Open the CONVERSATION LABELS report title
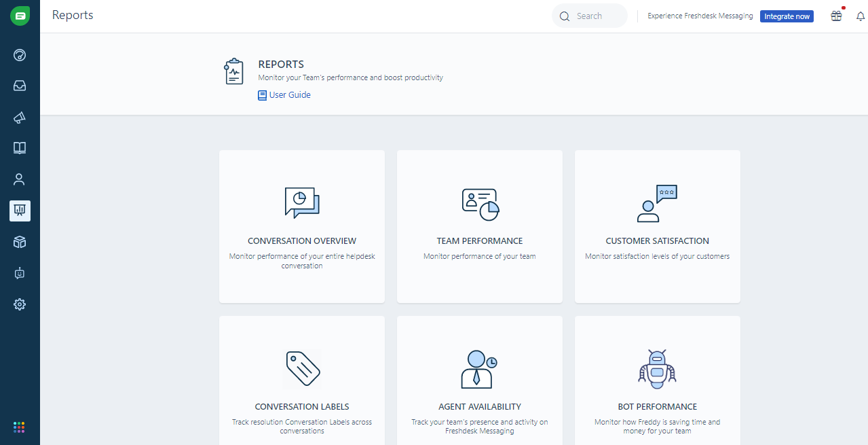The width and height of the screenshot is (868, 445). (x=302, y=407)
